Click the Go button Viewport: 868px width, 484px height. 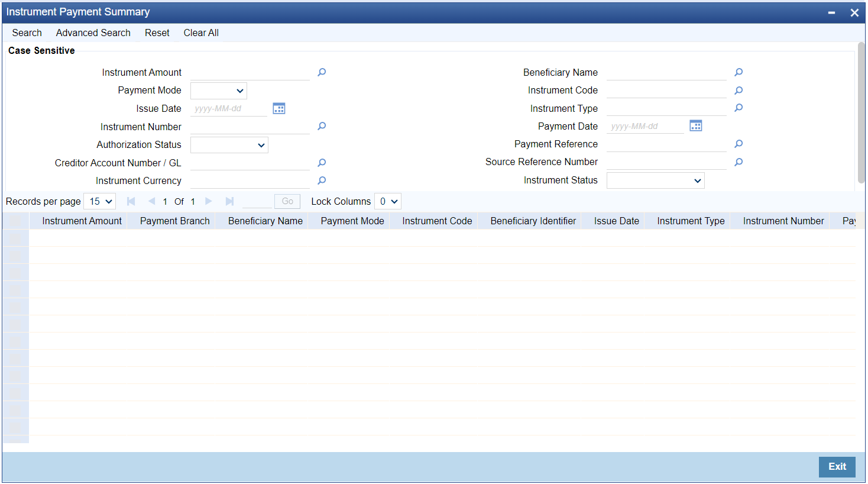(287, 201)
